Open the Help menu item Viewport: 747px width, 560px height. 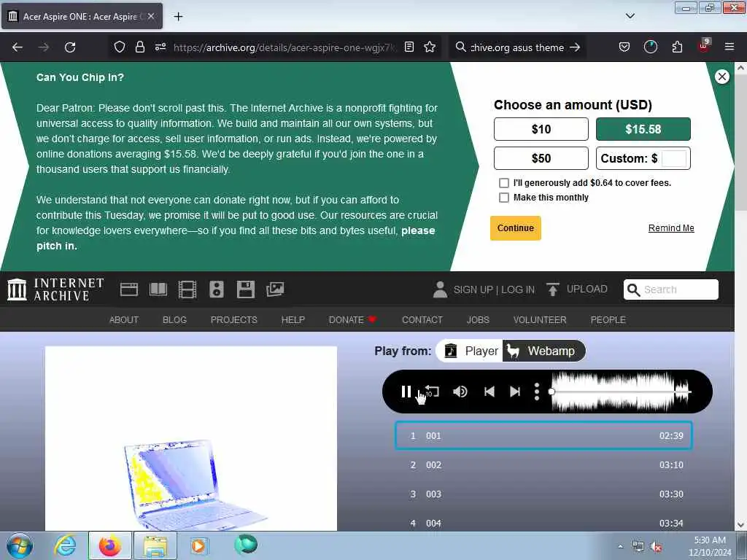click(x=293, y=320)
